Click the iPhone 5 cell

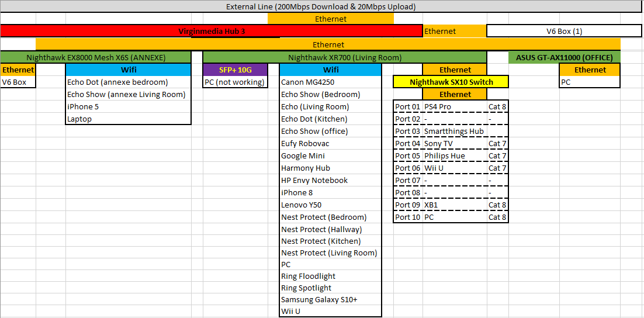[x=128, y=107]
